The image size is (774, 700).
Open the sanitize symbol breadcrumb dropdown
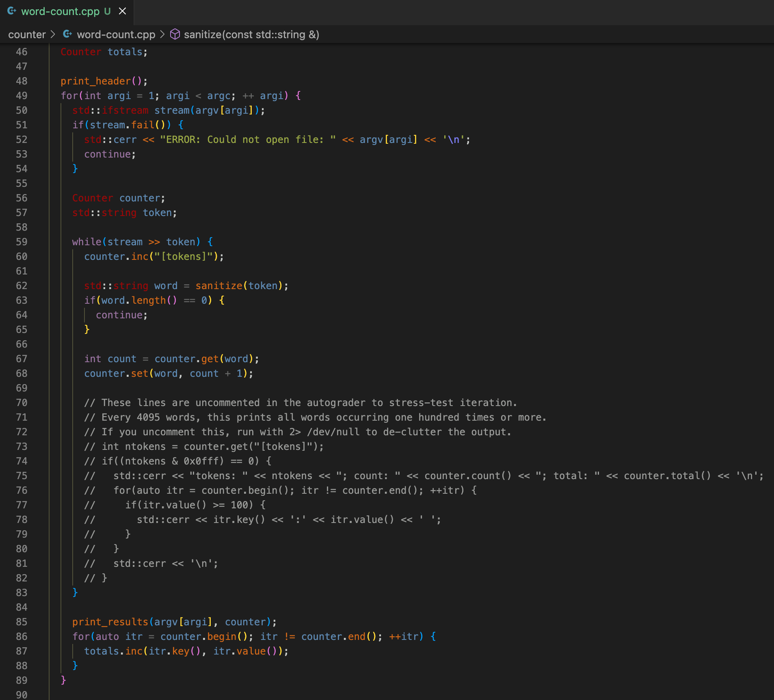pos(251,35)
